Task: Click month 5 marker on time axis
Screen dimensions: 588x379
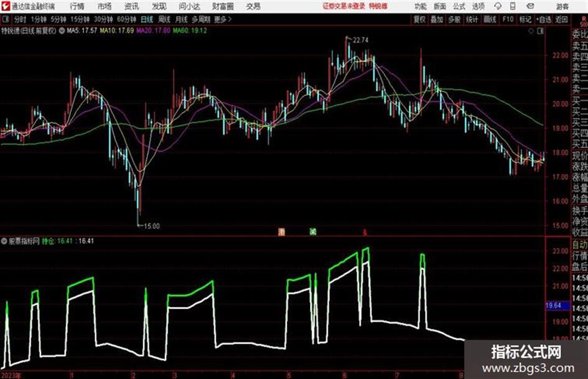Action: pos(289,375)
